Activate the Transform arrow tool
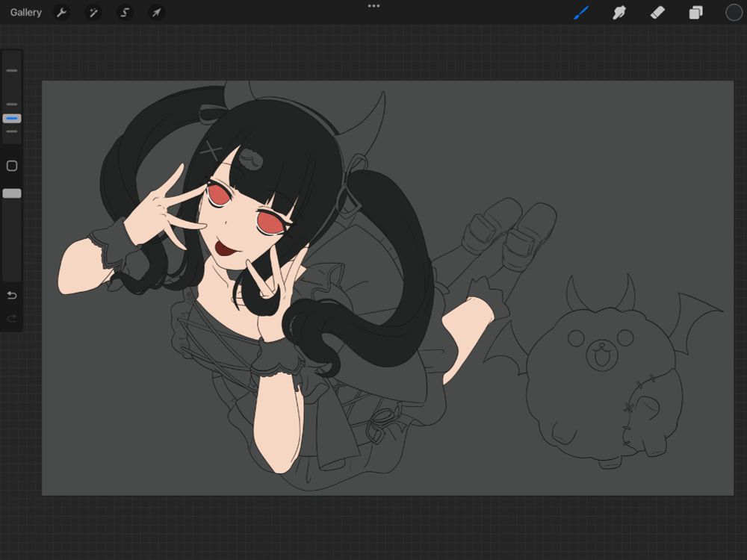Viewport: 747px width, 560px height. click(x=156, y=13)
